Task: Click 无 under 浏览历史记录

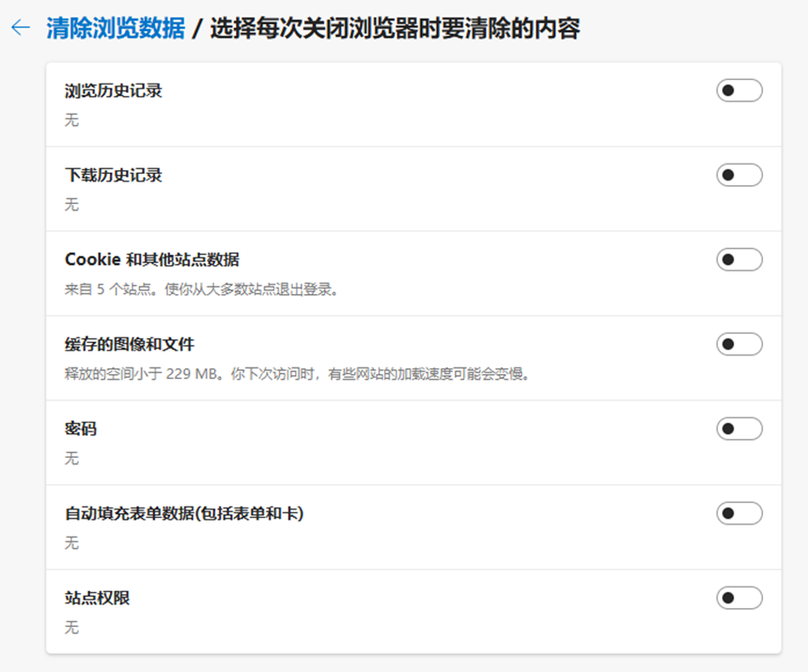Action: coord(71,120)
